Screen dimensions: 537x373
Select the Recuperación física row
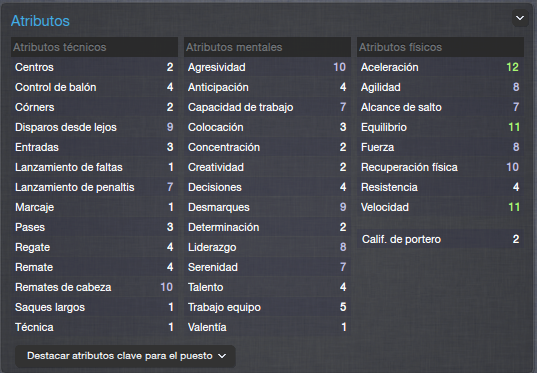coord(440,167)
